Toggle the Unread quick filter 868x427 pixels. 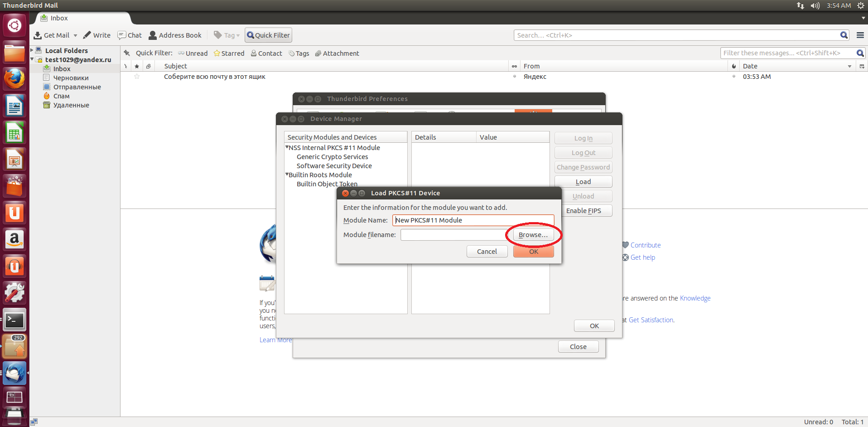coord(193,53)
